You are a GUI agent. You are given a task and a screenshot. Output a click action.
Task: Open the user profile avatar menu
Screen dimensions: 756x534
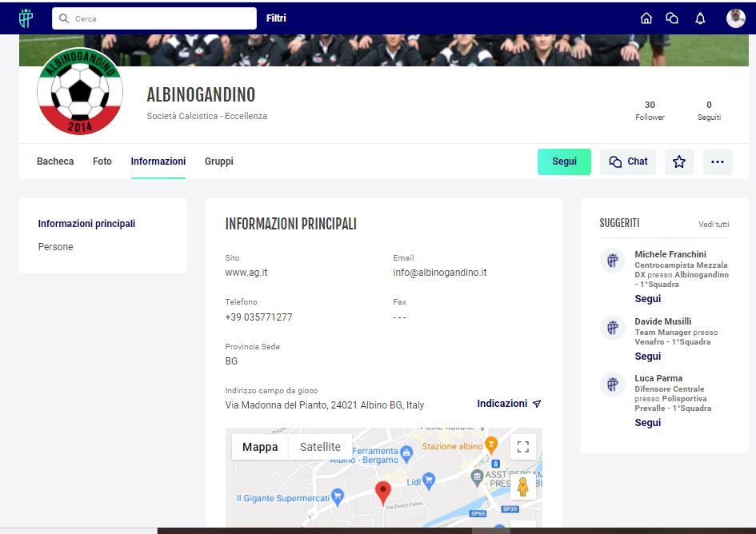pyautogui.click(x=735, y=18)
